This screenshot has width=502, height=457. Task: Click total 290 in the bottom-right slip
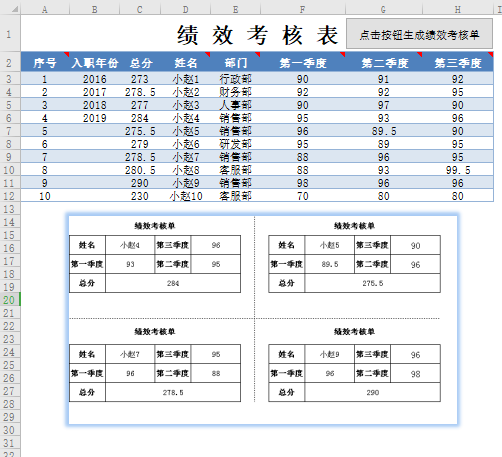pyautogui.click(x=373, y=392)
